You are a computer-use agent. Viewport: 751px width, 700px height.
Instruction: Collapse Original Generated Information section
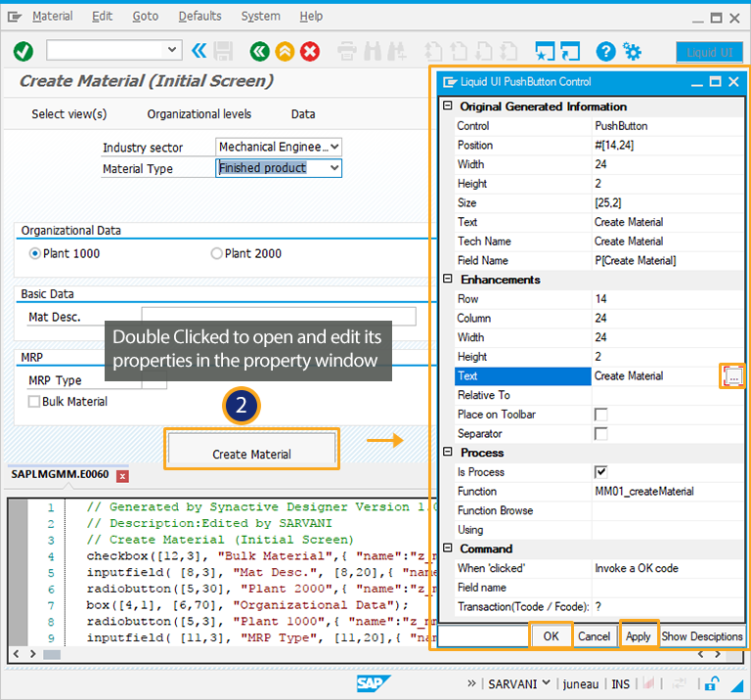447,106
